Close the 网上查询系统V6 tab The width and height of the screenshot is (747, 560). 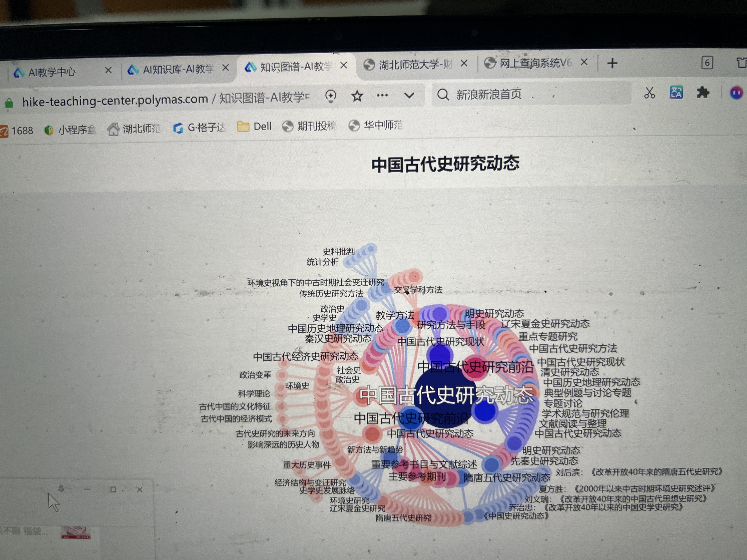pyautogui.click(x=584, y=62)
